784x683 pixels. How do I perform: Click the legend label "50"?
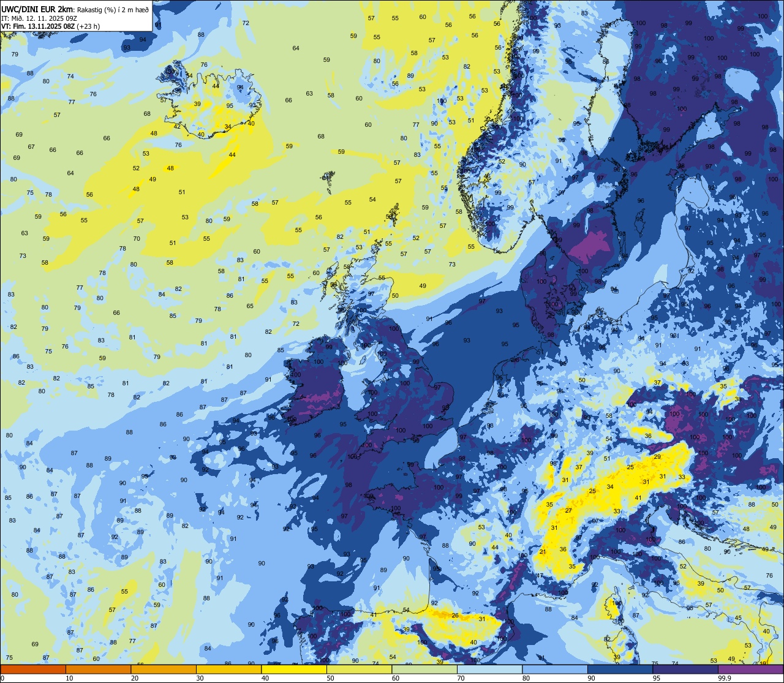point(330,678)
